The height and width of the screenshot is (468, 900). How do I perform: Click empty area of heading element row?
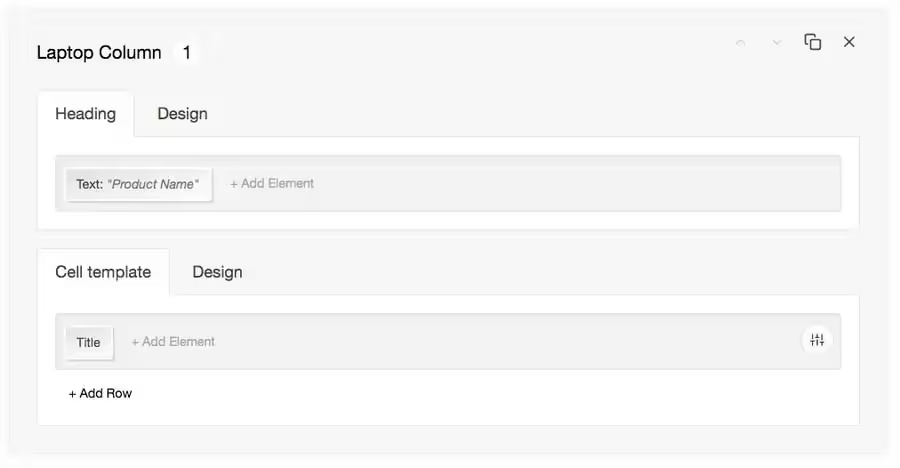click(x=574, y=184)
